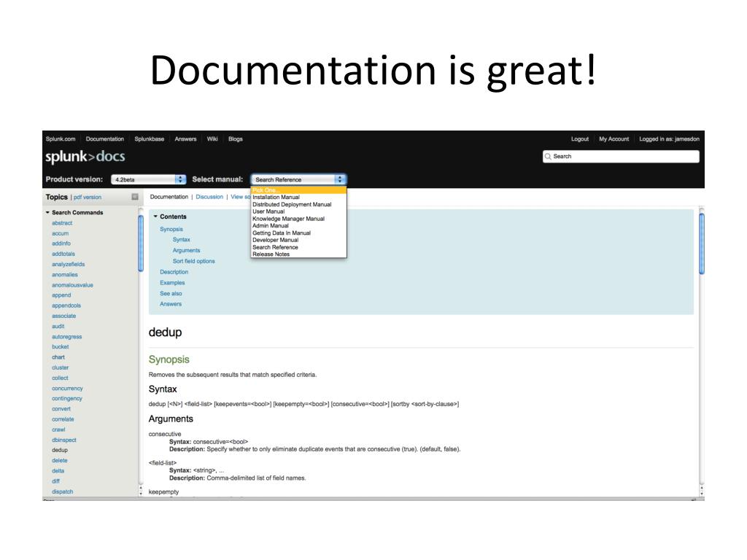The width and height of the screenshot is (747, 560).
Task: Open the autoregress command topic
Action: [66, 337]
